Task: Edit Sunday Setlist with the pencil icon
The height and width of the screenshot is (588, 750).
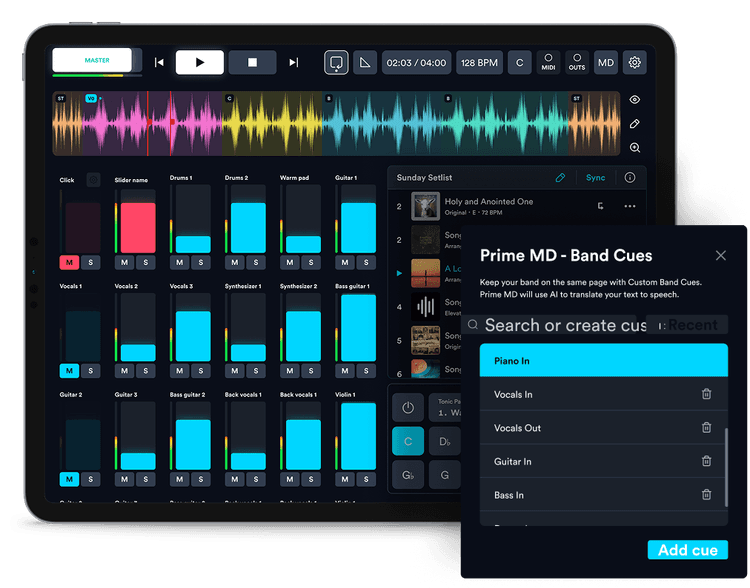Action: click(560, 177)
